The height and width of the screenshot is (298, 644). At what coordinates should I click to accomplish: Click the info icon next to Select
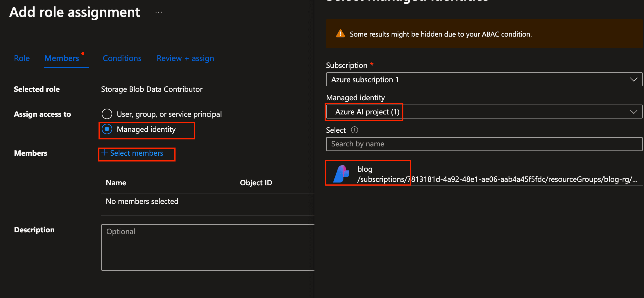[x=355, y=130]
